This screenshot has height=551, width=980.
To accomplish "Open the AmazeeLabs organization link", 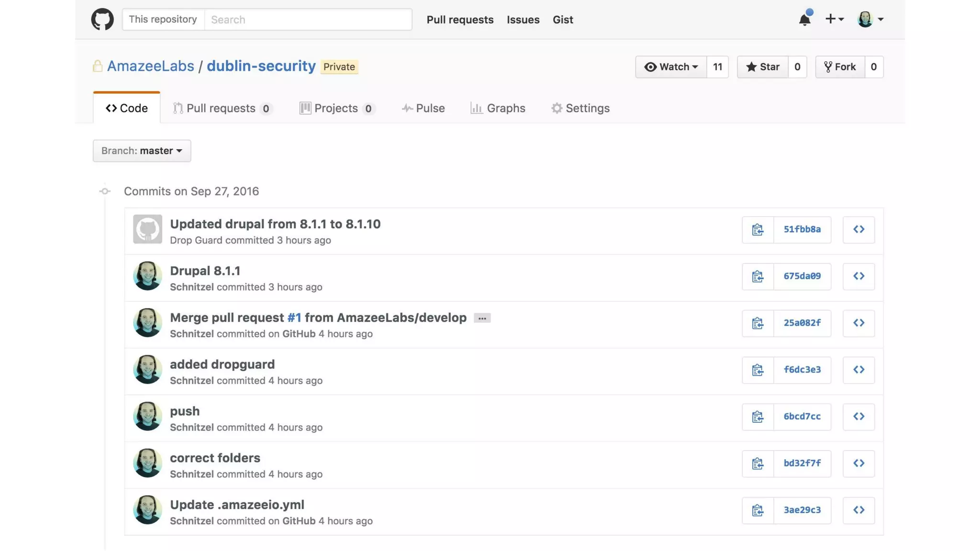I will click(x=150, y=66).
